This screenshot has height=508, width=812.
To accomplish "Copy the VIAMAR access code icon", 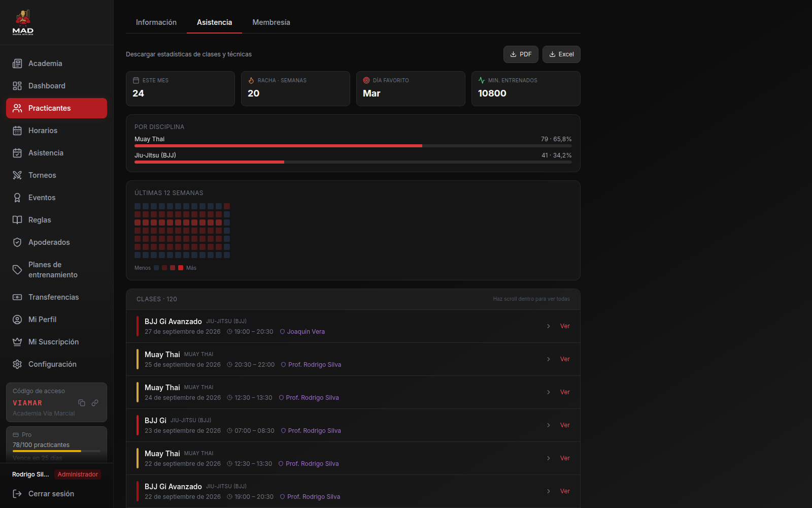I will click(82, 403).
